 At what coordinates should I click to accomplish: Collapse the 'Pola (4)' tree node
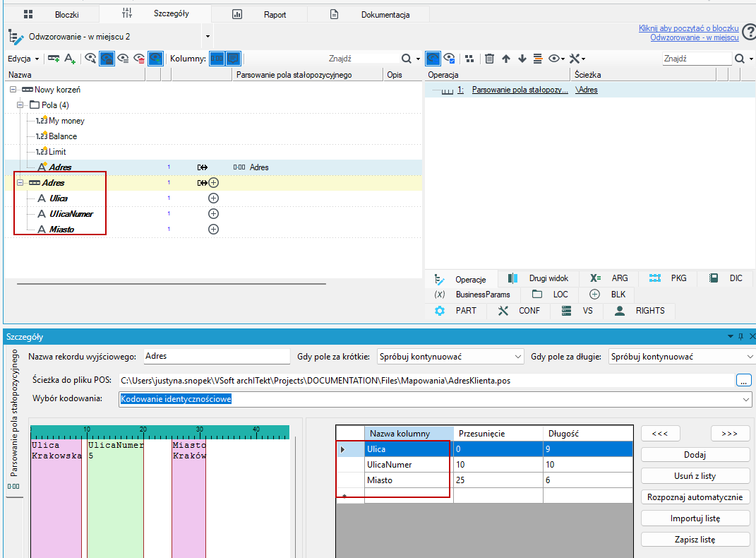coord(20,105)
